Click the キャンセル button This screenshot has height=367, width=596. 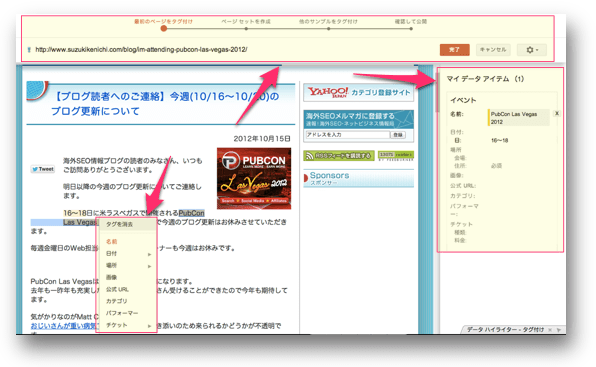493,50
